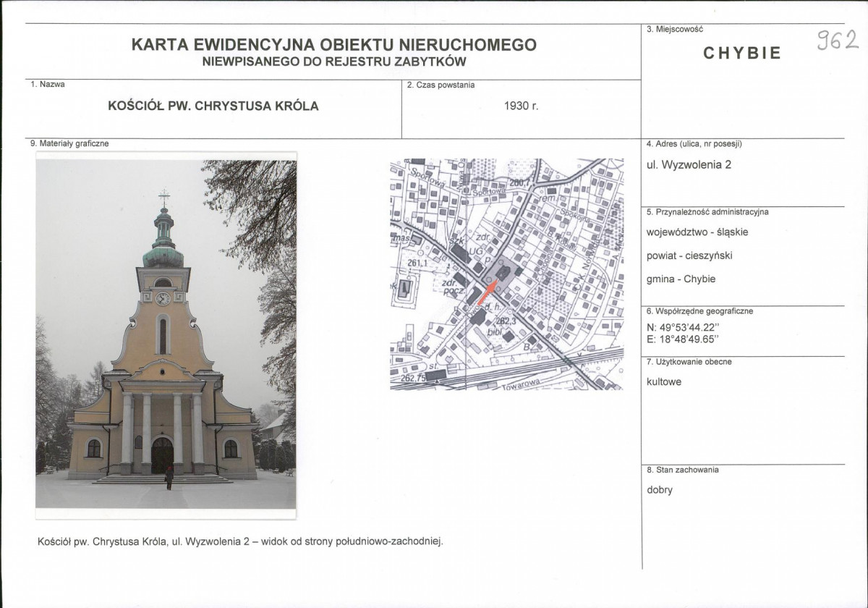Click the label "6. Współrzędne geograficzne"
Viewport: 868px width, 608px height.
[699, 311]
